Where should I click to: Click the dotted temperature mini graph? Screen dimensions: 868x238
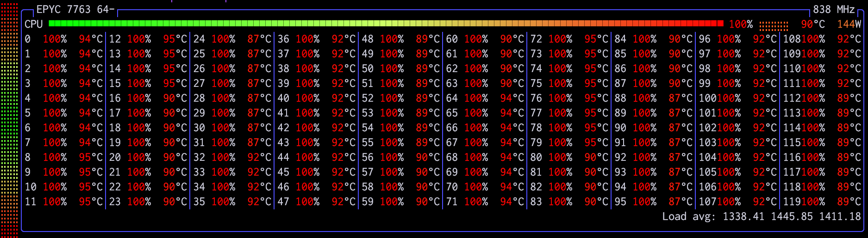[774, 25]
